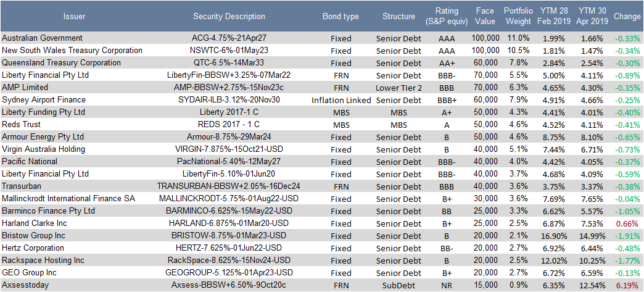Click the Portfolio Weight column header
This screenshot has width=644, height=292.
[x=518, y=17]
